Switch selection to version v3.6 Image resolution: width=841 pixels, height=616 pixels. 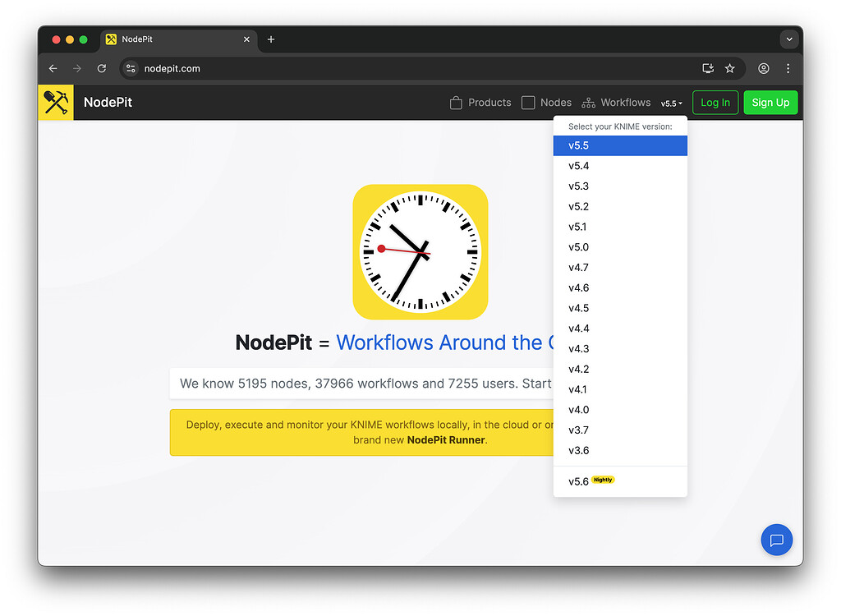click(578, 450)
